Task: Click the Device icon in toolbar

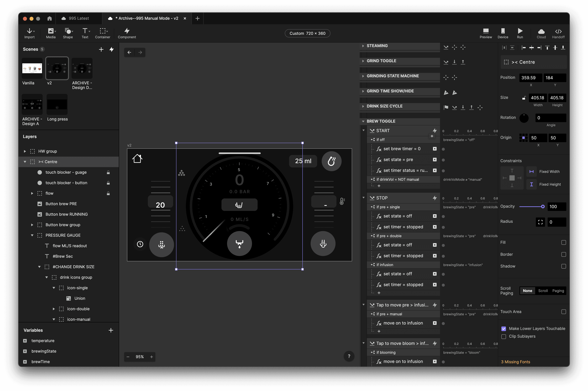Action: click(x=503, y=31)
